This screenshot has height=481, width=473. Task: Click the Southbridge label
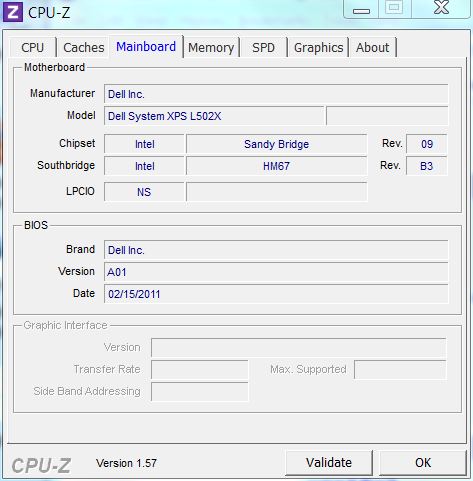[66, 165]
